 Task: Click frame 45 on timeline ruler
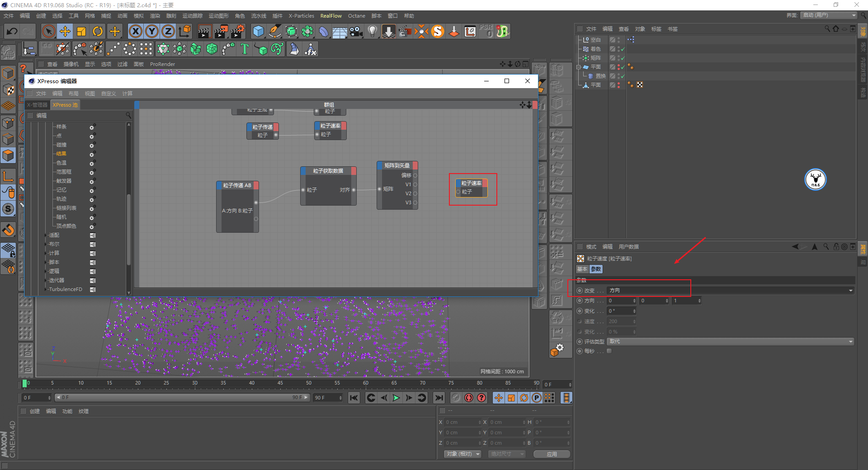pyautogui.click(x=280, y=383)
